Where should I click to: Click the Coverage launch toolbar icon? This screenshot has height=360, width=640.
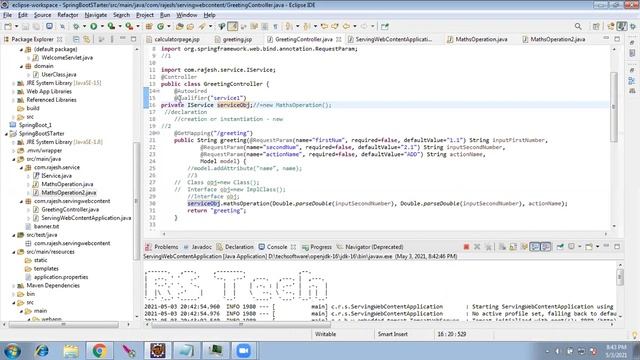pos(111,27)
